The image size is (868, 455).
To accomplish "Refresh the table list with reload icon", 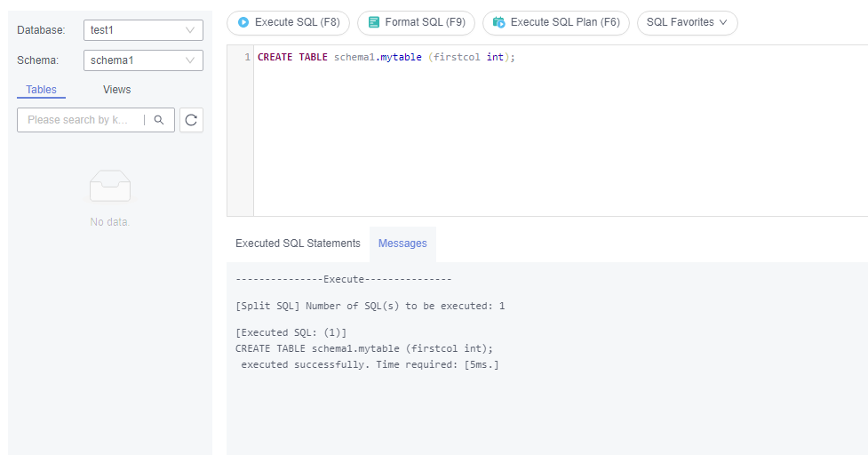I will click(191, 120).
